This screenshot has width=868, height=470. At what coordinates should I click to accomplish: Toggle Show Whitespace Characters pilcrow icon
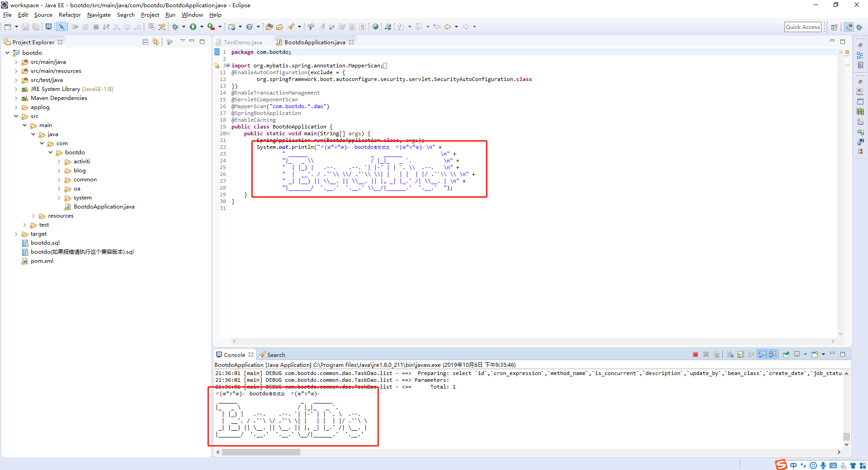[x=363, y=27]
